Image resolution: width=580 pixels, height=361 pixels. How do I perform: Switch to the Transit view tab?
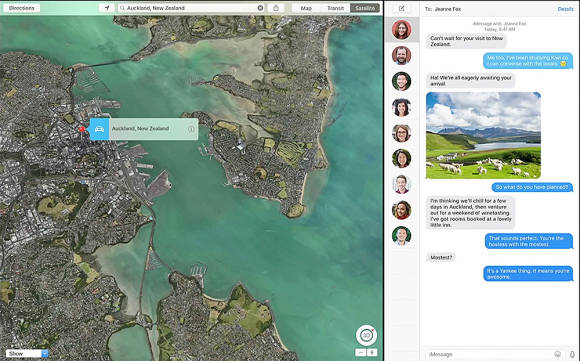click(335, 8)
